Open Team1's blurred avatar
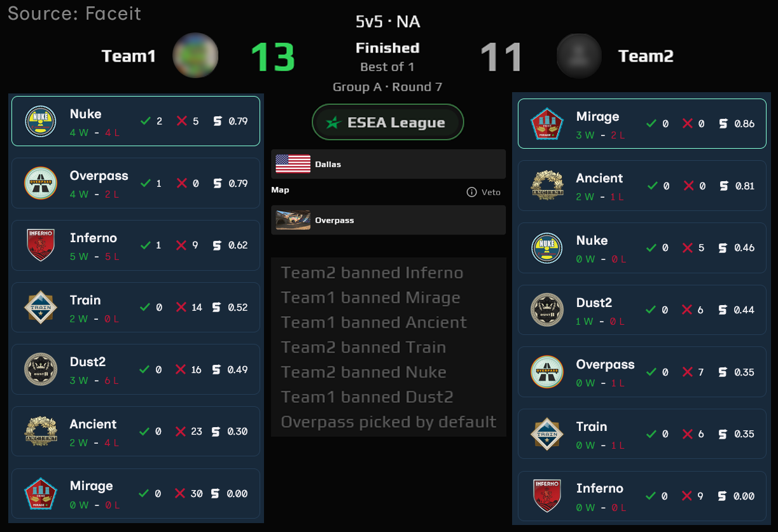778x532 pixels. 196,56
